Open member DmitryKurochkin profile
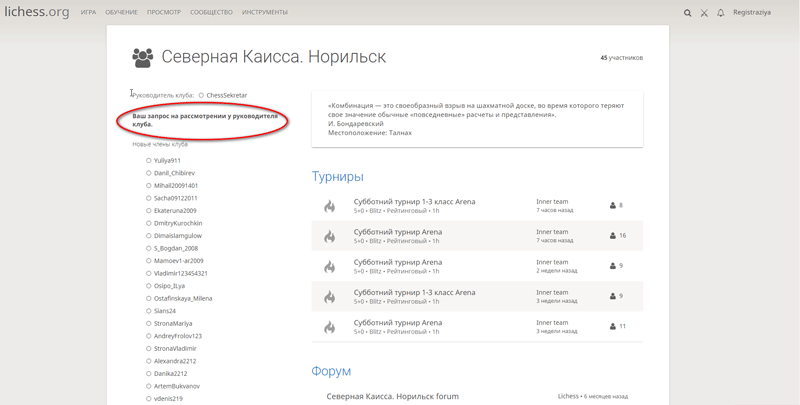The image size is (800, 405). tap(178, 223)
